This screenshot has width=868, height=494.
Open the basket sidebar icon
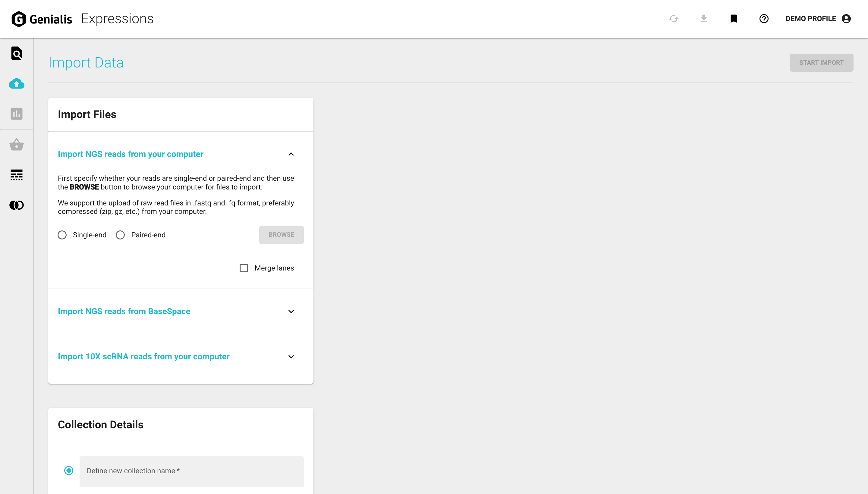[x=16, y=145]
